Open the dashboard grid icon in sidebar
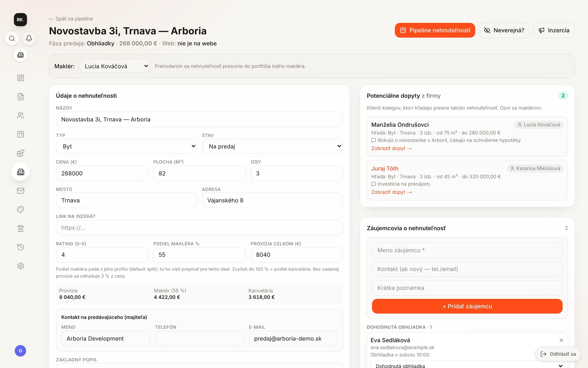Viewport: 588px width, 368px height. tap(21, 78)
